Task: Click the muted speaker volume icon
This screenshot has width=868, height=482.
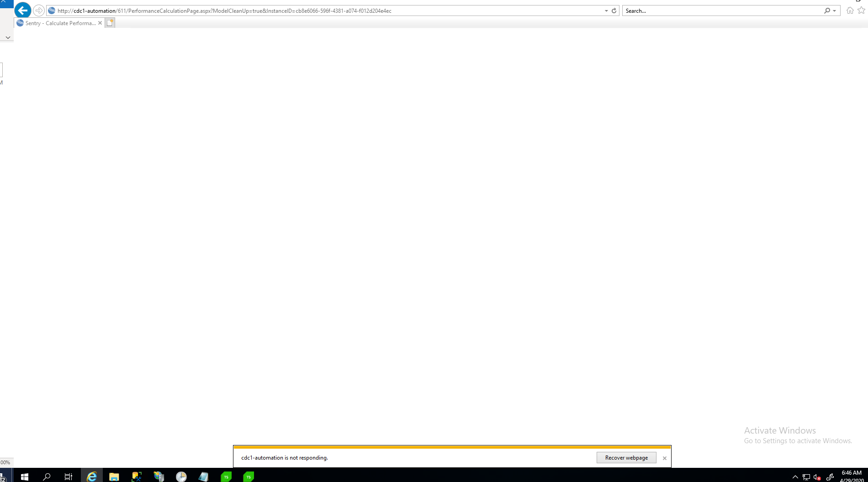Action: pos(817,477)
